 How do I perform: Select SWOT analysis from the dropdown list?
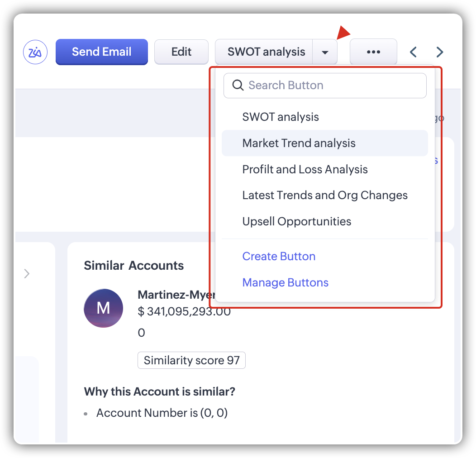(x=281, y=117)
